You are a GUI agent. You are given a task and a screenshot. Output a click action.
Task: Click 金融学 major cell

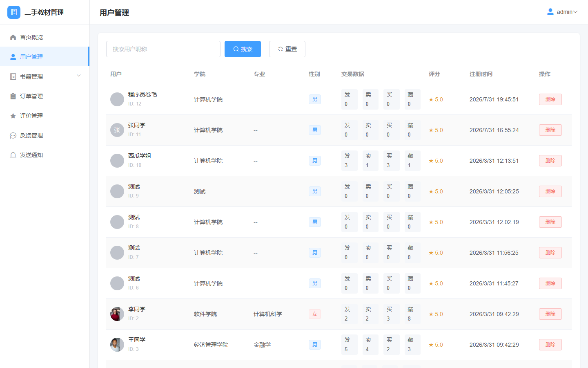(x=262, y=345)
